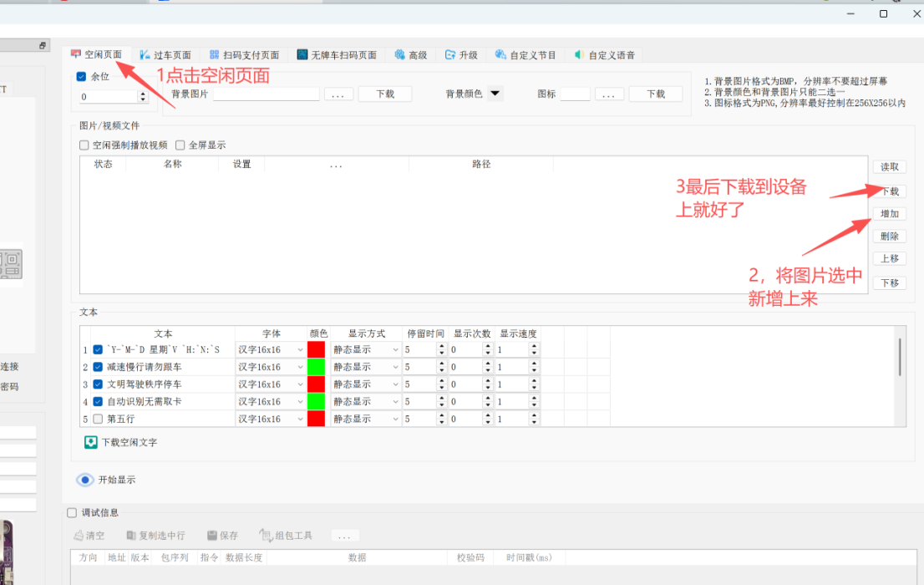924x585 pixels.
Task: Click the 余位 number input field
Action: [x=108, y=97]
